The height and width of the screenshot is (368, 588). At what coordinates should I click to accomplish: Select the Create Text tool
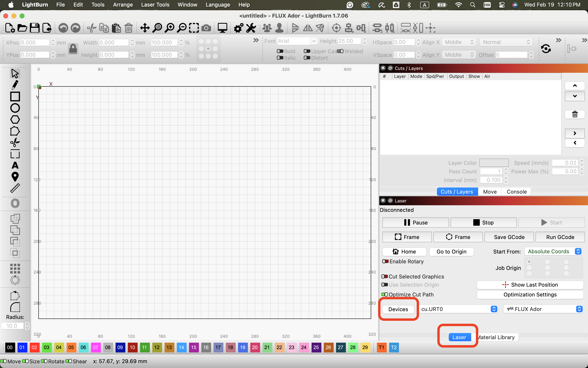pyautogui.click(x=15, y=165)
